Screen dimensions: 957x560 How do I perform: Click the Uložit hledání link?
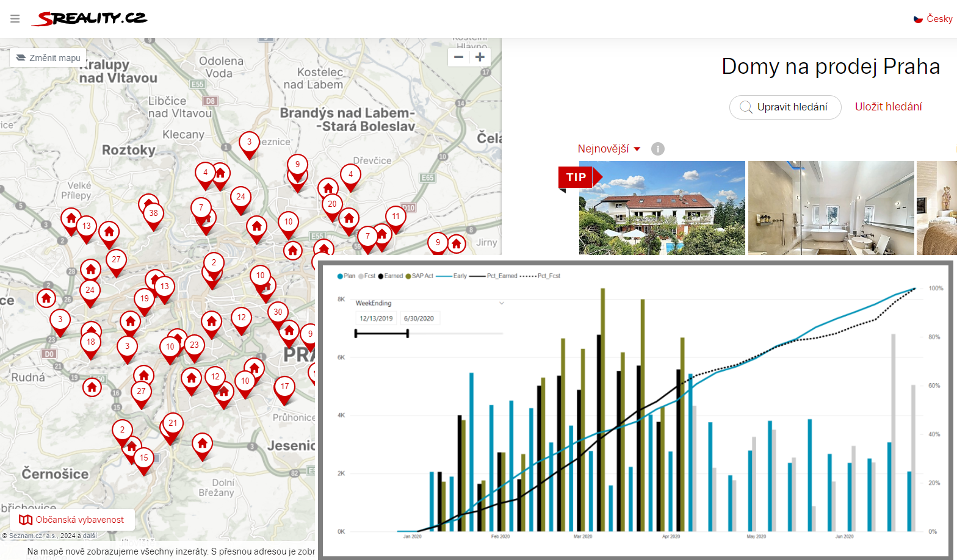click(888, 107)
